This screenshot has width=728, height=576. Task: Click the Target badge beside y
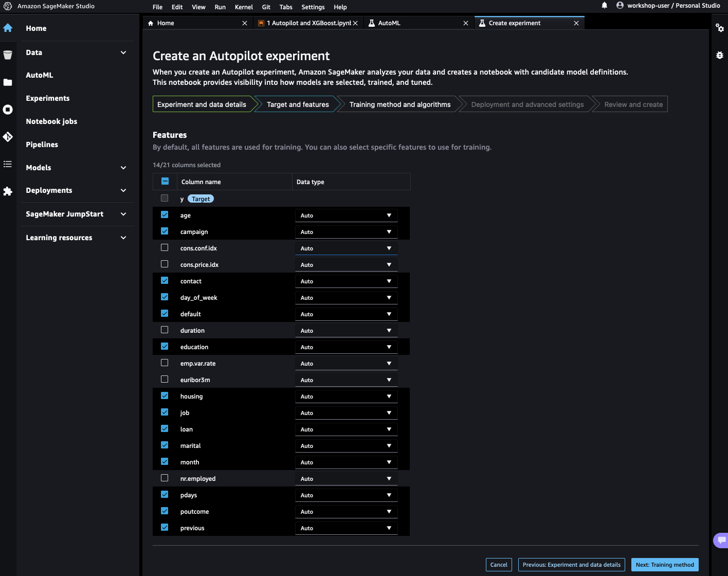(201, 199)
